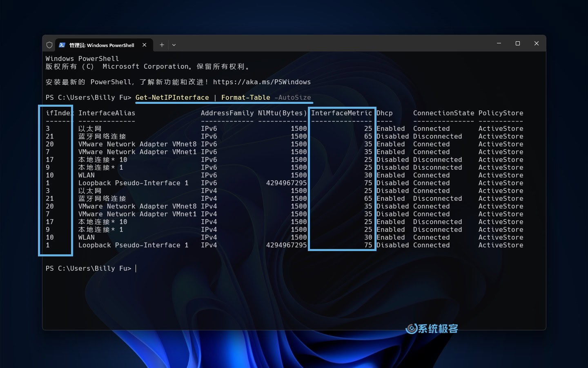Click metric 75 in the IPv4 loopback row
The width and height of the screenshot is (588, 368).
tap(368, 245)
